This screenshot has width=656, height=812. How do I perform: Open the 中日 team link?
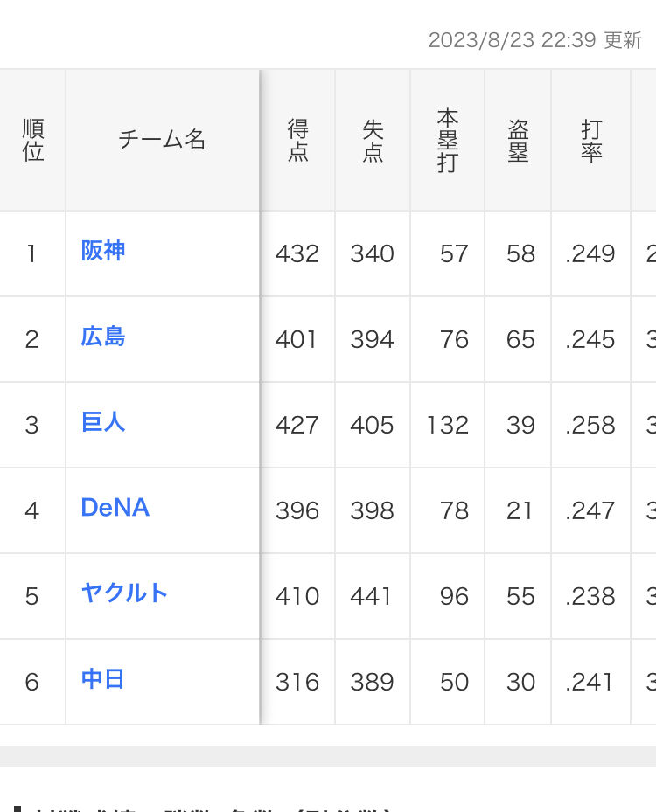pyautogui.click(x=102, y=679)
